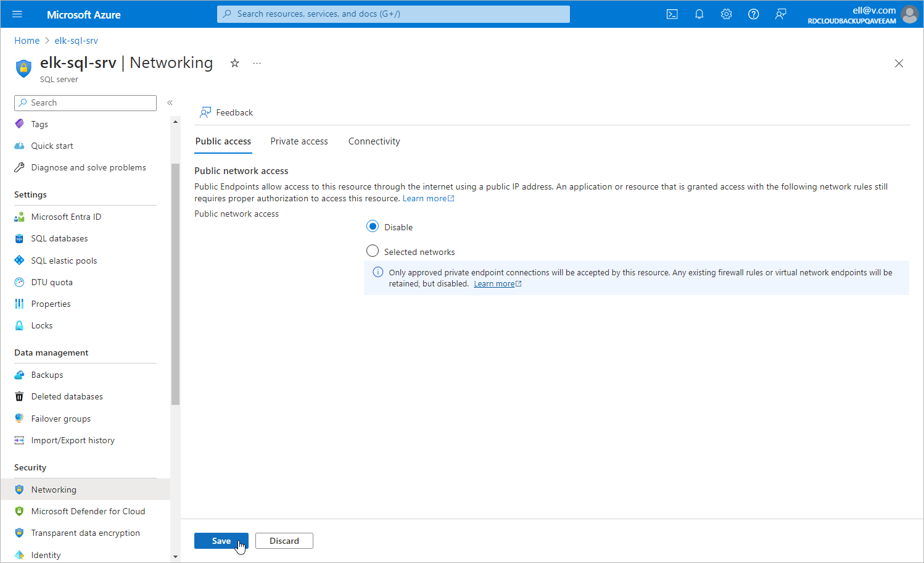Open the more options ellipsis beside the title

[x=257, y=63]
